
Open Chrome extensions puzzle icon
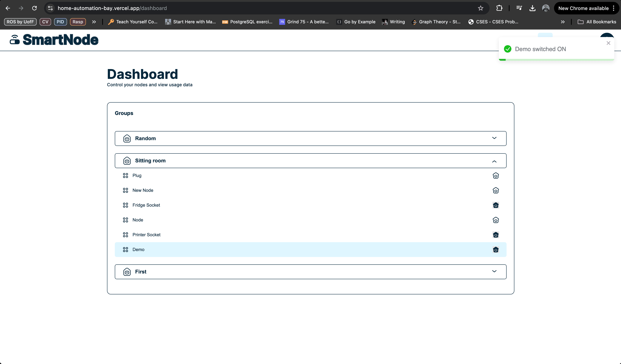[x=499, y=8]
